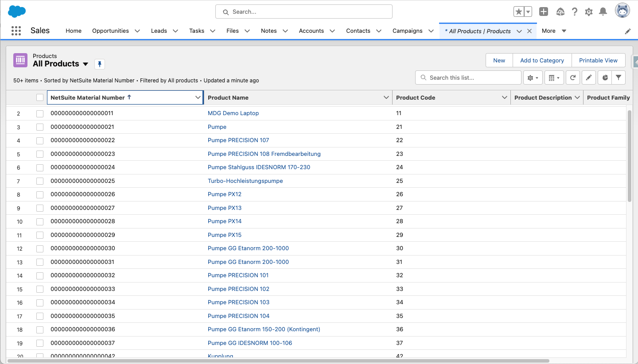This screenshot has width=638, height=364.
Task: Open the Help question mark icon
Action: click(575, 12)
